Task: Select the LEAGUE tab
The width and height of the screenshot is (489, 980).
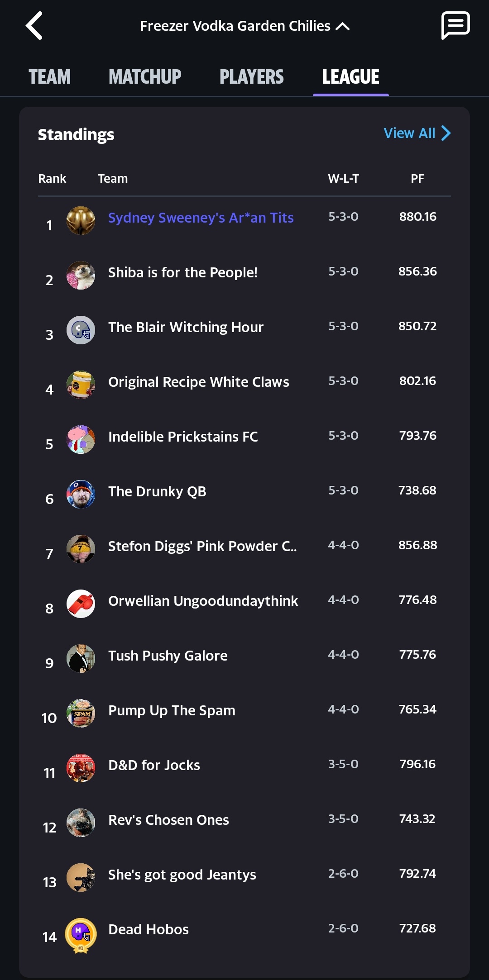Action: (x=350, y=77)
